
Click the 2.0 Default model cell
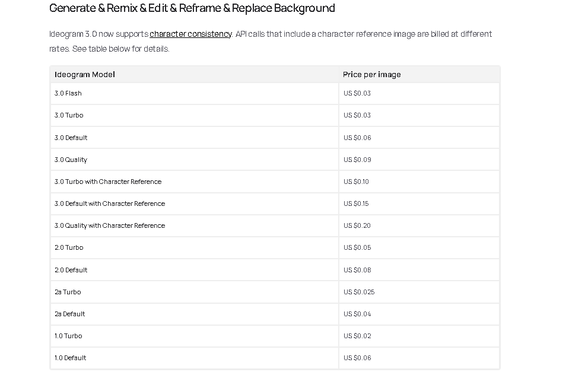71,270
